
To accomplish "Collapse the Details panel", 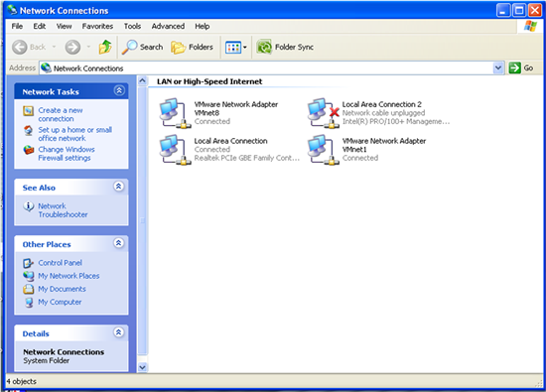I will [x=119, y=332].
